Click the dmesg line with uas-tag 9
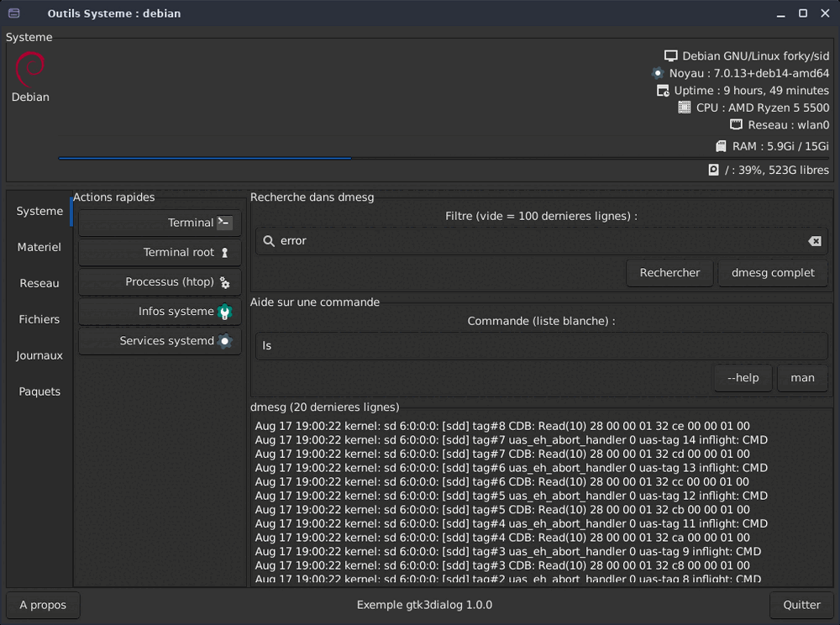 [x=508, y=552]
